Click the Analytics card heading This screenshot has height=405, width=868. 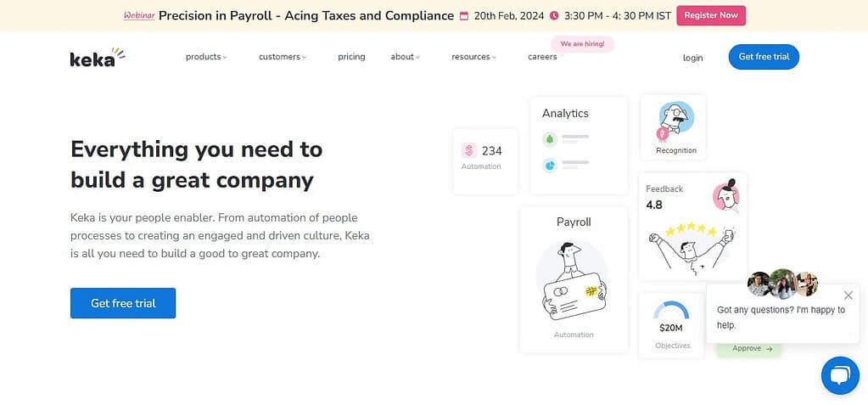[x=565, y=113]
